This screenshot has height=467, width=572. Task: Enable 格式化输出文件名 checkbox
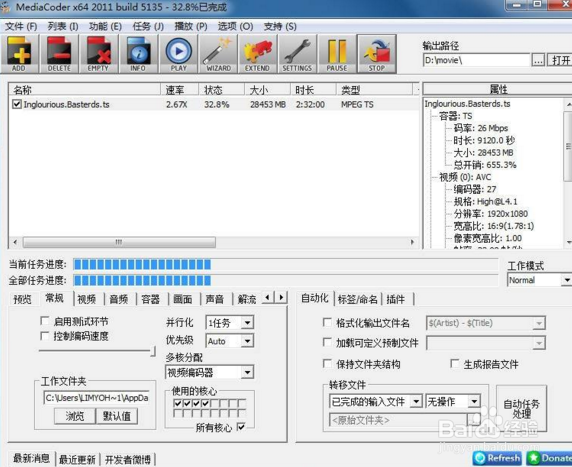(x=327, y=322)
